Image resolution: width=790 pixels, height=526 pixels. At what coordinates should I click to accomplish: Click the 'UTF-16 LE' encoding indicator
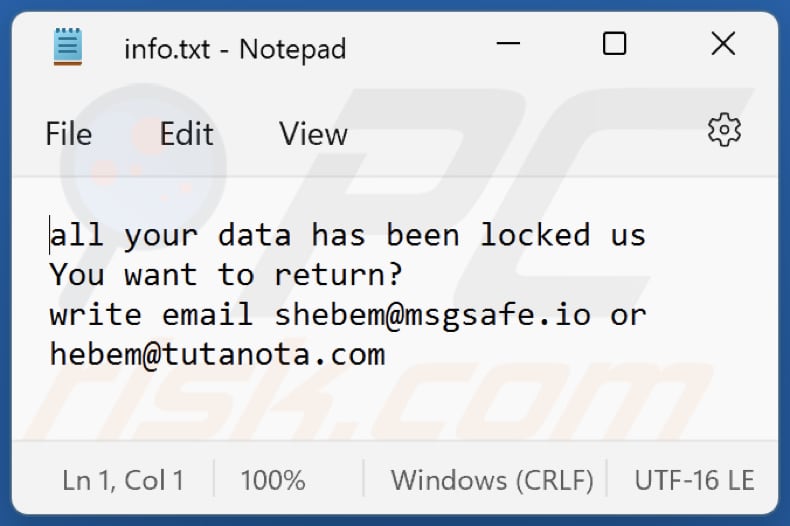[x=694, y=480]
